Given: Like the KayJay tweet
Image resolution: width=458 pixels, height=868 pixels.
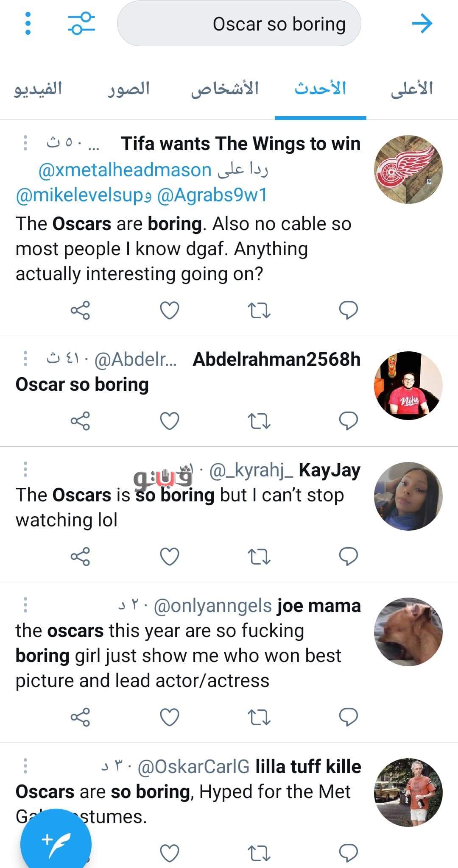Looking at the screenshot, I should 169,556.
